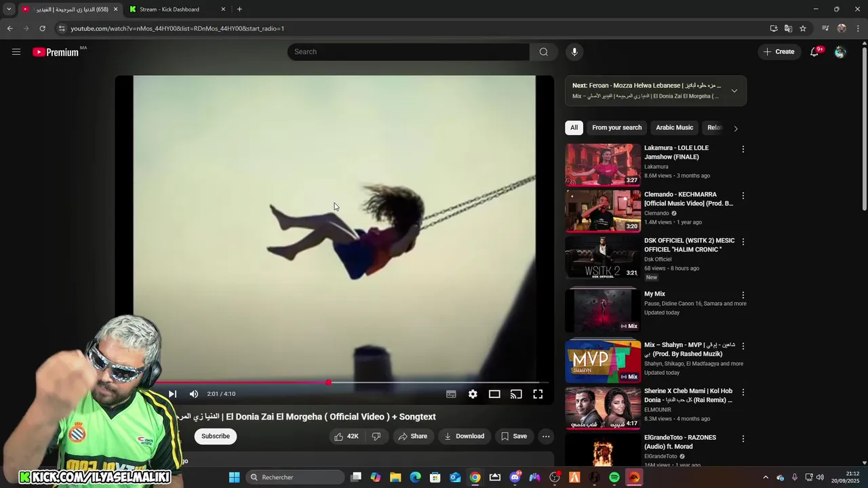
Task: Open DSK OFFICIEL WSITK 2 video title
Action: [x=689, y=245]
